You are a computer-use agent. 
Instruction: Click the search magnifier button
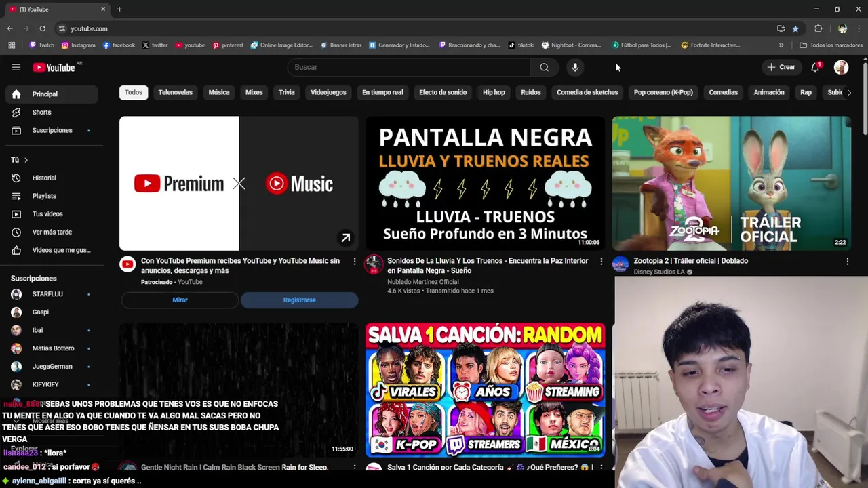point(544,67)
